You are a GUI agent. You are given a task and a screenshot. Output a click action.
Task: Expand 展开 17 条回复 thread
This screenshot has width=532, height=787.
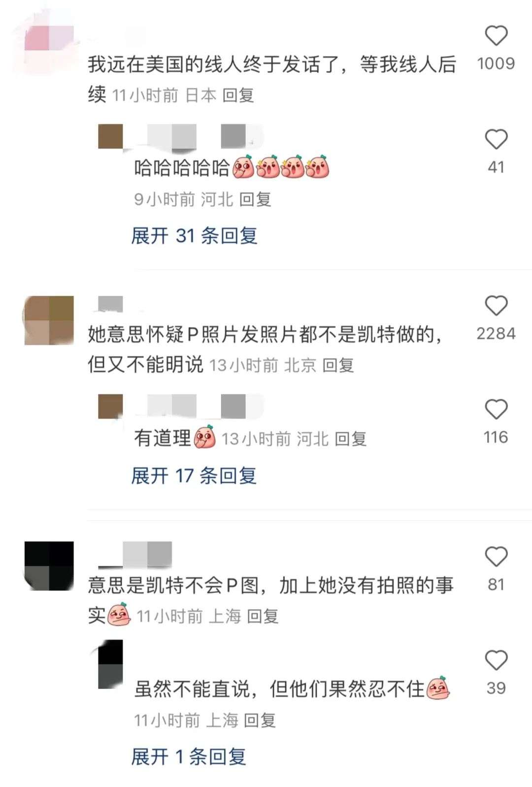tap(194, 476)
